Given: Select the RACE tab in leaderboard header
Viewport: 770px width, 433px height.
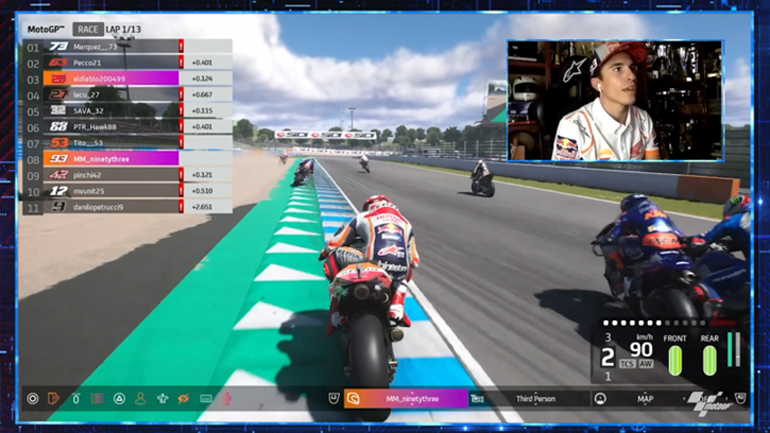Looking at the screenshot, I should (88, 29).
